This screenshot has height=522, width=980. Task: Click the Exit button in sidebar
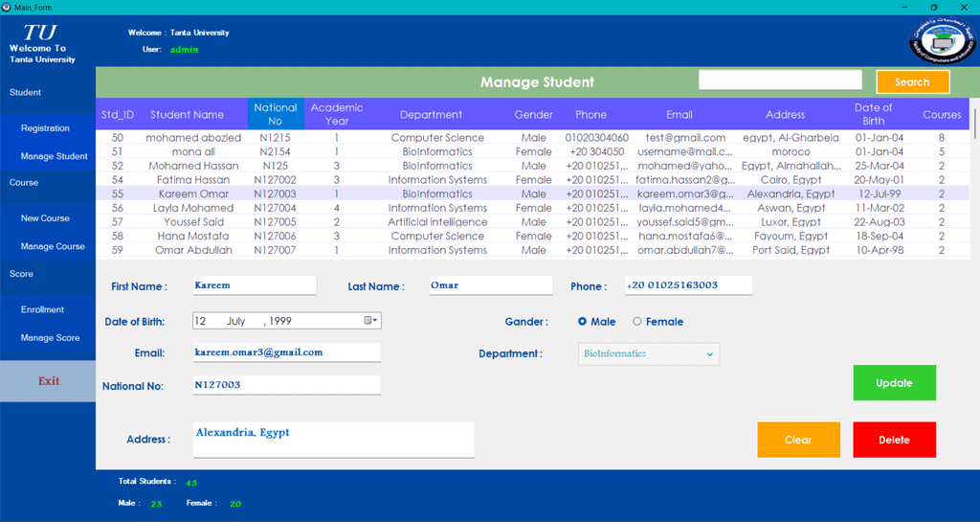click(48, 381)
